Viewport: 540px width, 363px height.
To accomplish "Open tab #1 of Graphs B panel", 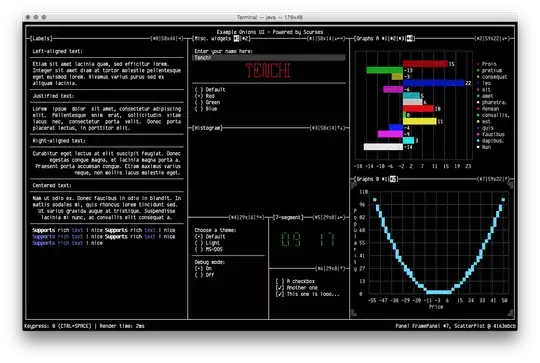I will point(385,179).
